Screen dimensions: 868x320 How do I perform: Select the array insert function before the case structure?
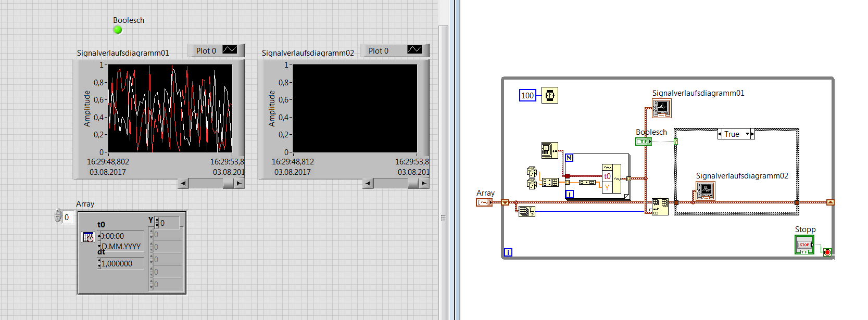coord(660,207)
